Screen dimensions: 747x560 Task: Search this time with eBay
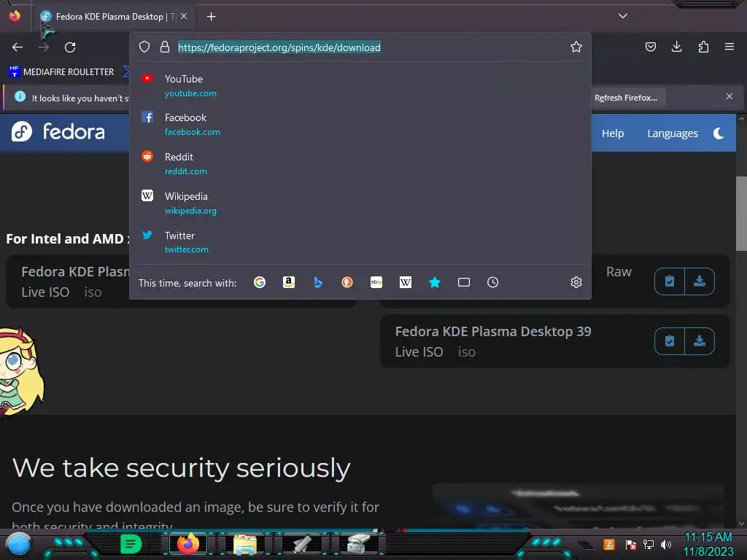pyautogui.click(x=376, y=282)
